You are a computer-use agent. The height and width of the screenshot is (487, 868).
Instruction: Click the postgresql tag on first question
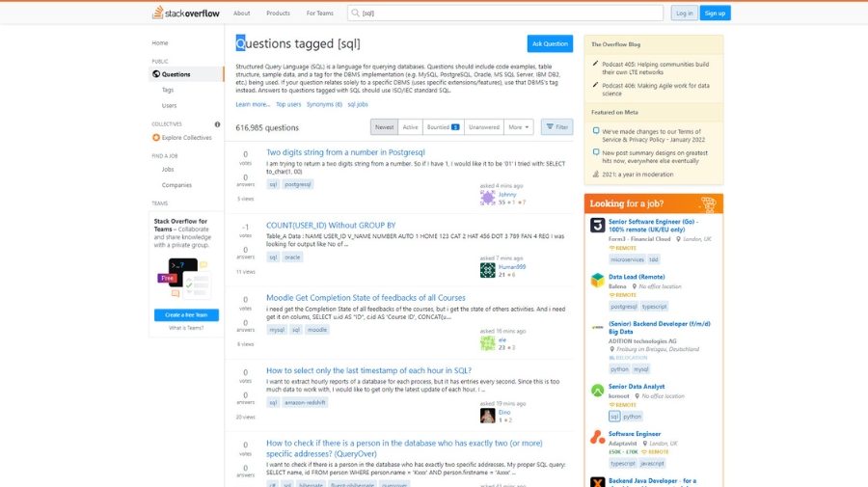[298, 184]
